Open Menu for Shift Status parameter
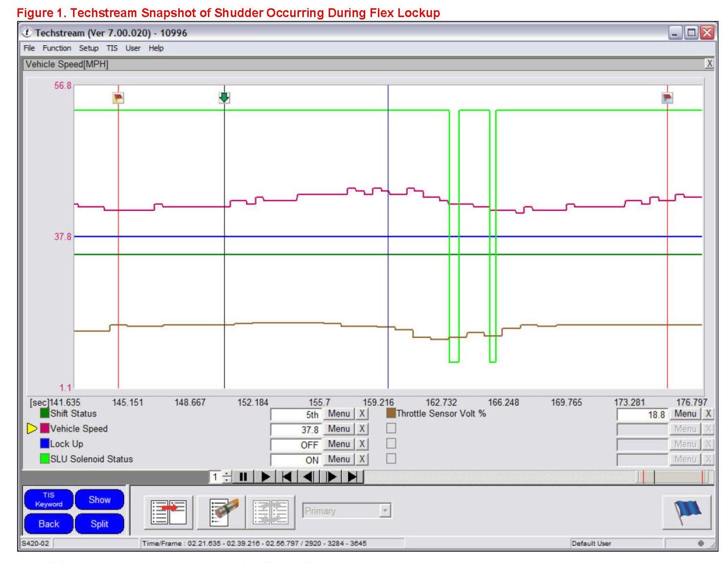This screenshot has width=728, height=563. pyautogui.click(x=339, y=414)
